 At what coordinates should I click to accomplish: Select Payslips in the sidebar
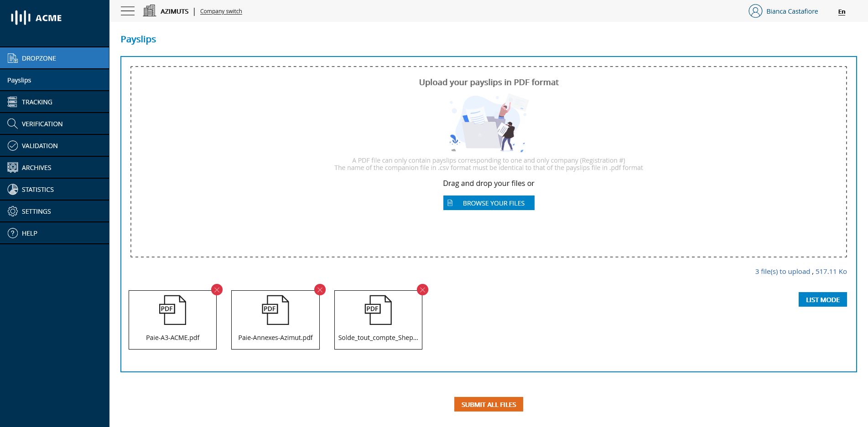pos(19,80)
